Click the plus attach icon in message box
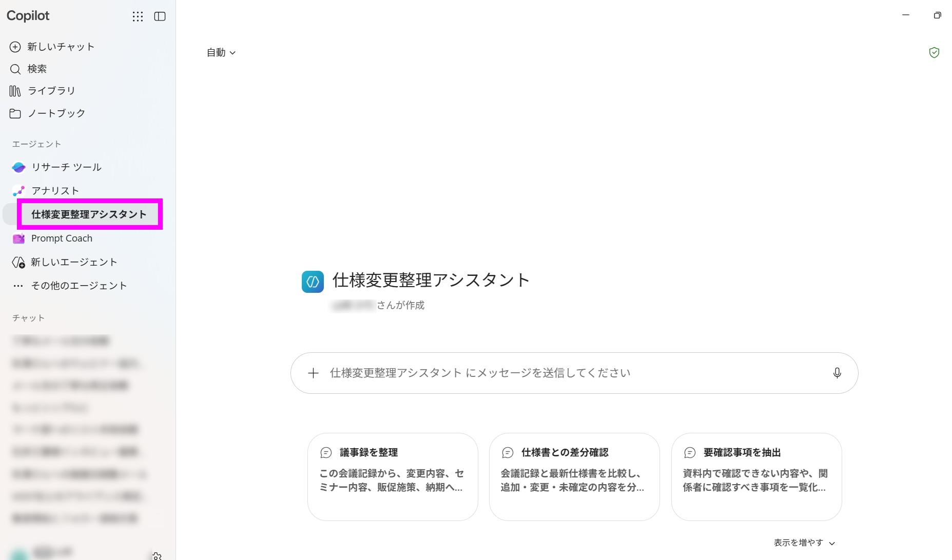Image resolution: width=952 pixels, height=560 pixels. click(x=313, y=373)
